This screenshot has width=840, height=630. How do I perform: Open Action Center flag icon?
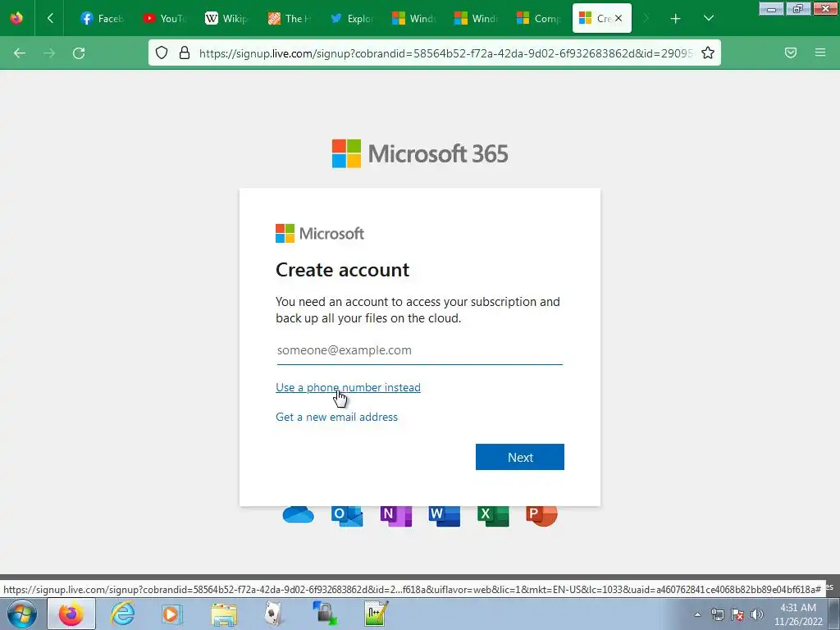tap(737, 614)
